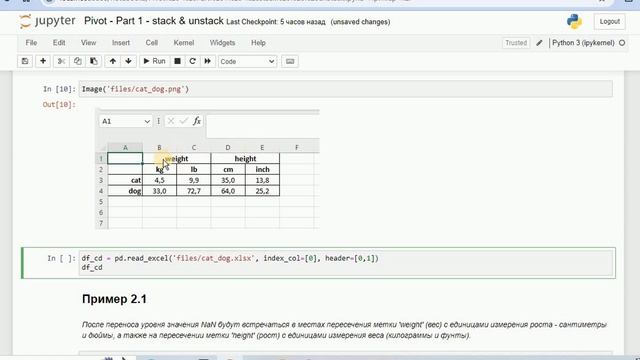Click the In [10] prompt label
Screen dimensions: 640x360
pyautogui.click(x=59, y=89)
